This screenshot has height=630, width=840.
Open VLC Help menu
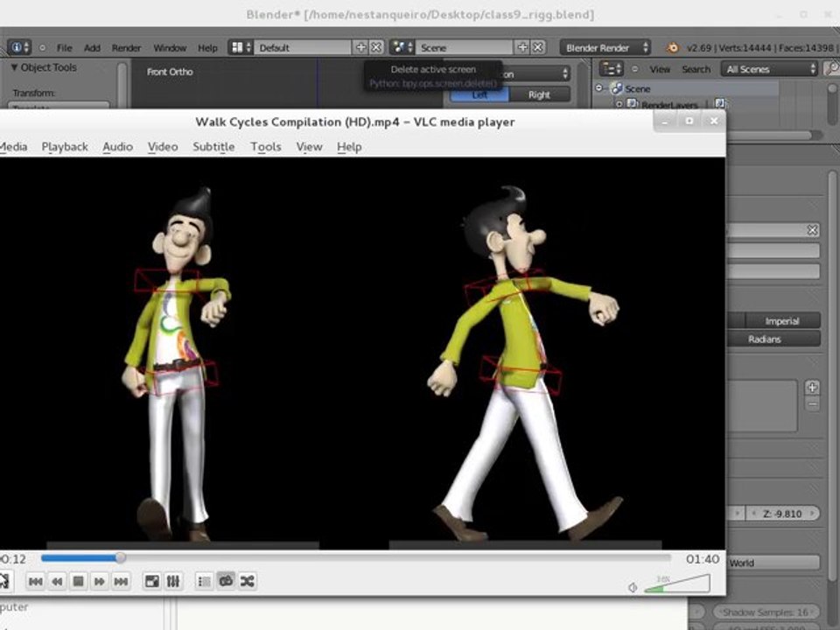(x=349, y=147)
